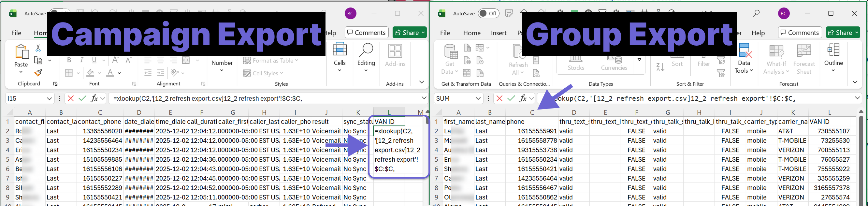Click phone cell 13365556020 in Campaign Export
Image resolution: width=868 pixels, height=206 pixels.
pos(100,131)
